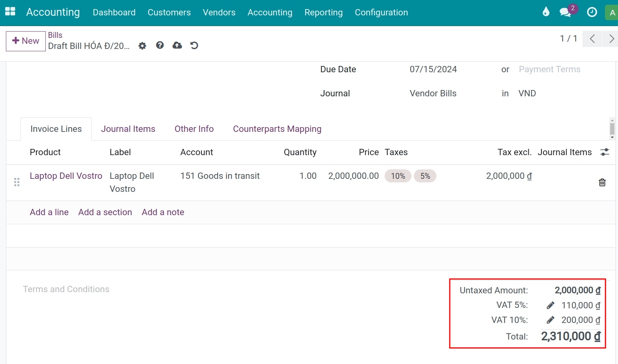Click Add a section link
The height and width of the screenshot is (364, 618).
click(105, 212)
